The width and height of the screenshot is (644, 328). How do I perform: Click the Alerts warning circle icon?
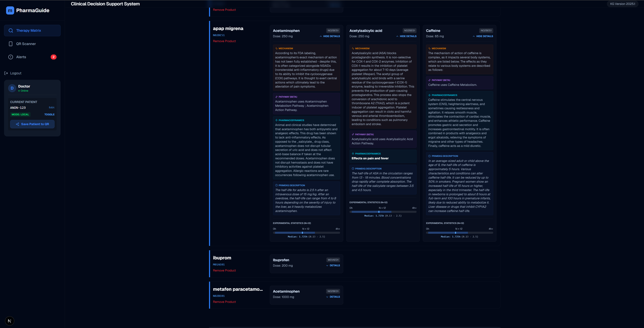(10, 57)
